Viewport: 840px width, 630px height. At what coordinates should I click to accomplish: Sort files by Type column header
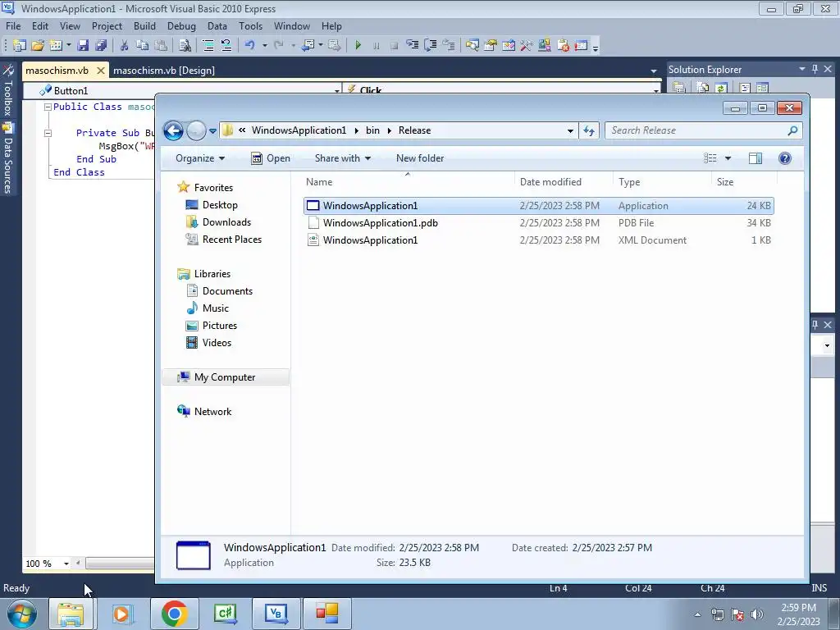pyautogui.click(x=629, y=182)
